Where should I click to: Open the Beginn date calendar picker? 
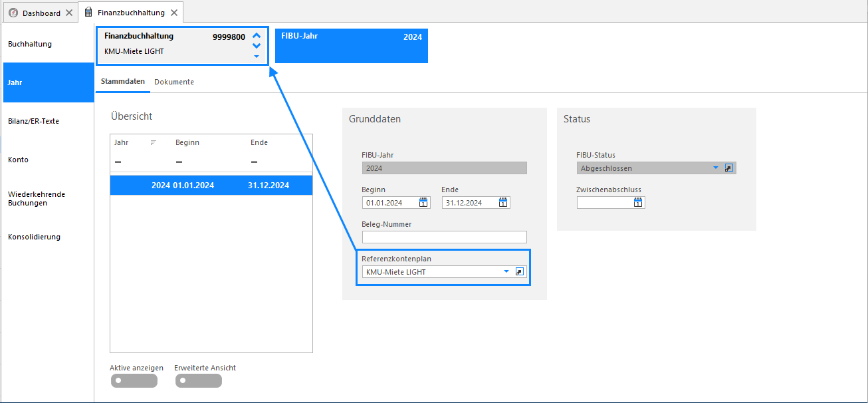424,203
